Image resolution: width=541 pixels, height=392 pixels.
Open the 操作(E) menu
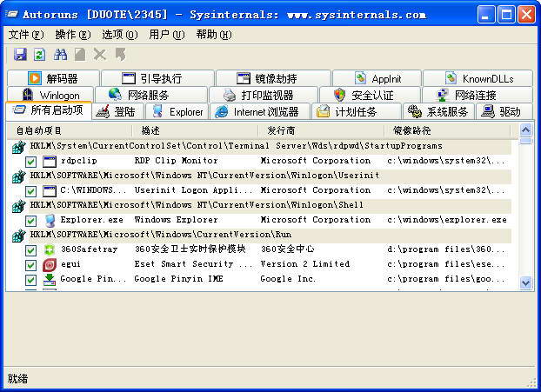73,35
